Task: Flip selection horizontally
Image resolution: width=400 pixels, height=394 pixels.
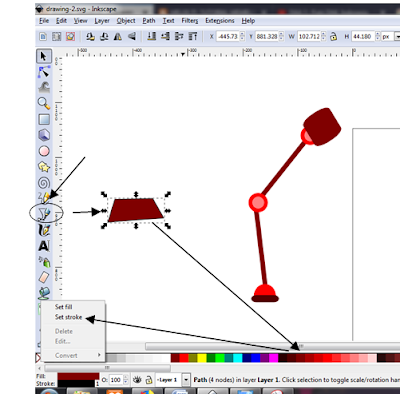Action: click(x=118, y=36)
